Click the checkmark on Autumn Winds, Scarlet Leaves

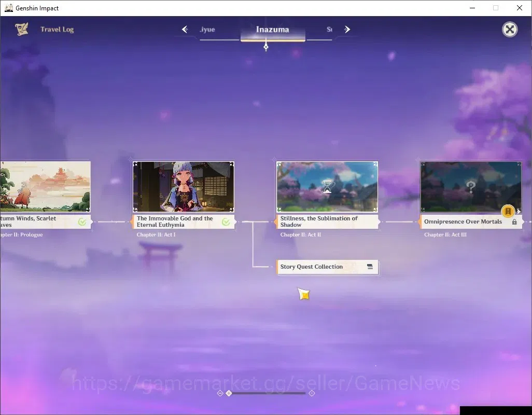click(x=82, y=222)
